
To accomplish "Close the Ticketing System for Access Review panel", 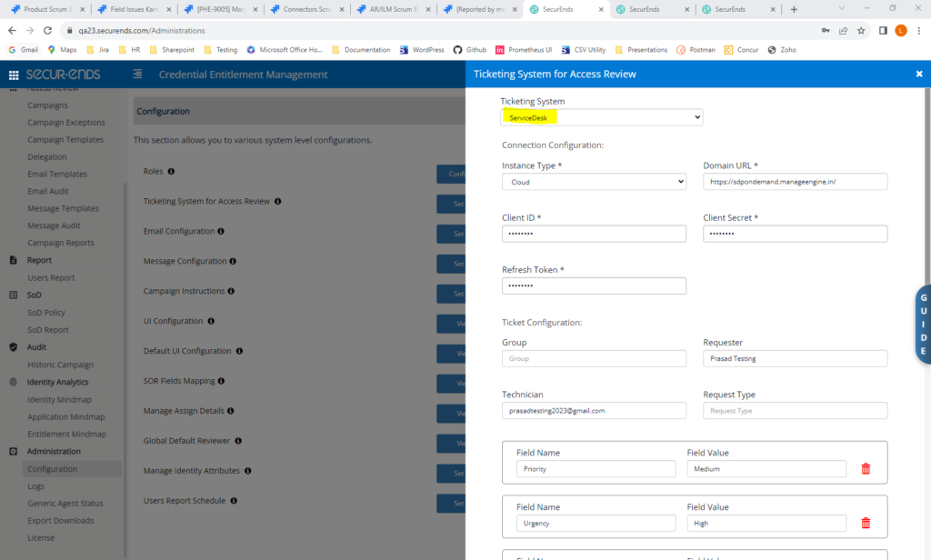I will pyautogui.click(x=919, y=74).
